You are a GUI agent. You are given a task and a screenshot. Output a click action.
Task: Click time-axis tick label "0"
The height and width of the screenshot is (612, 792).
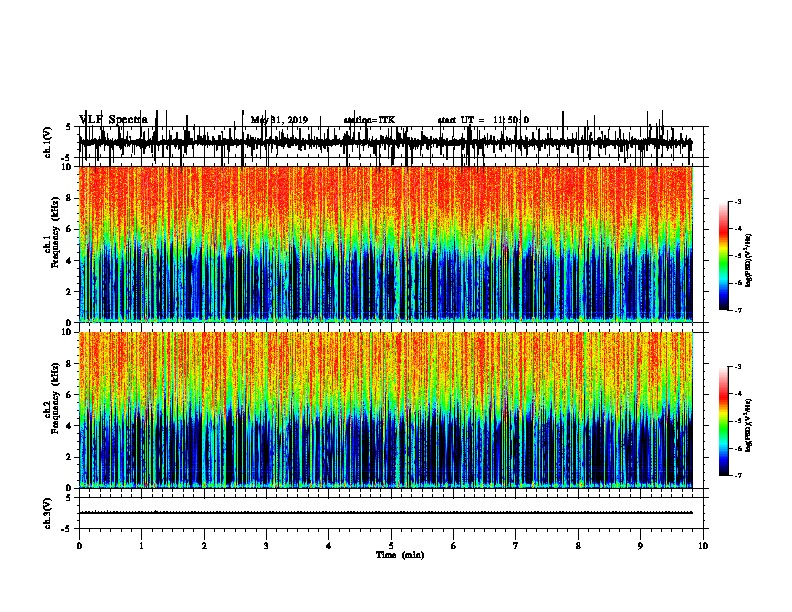pyautogui.click(x=79, y=546)
